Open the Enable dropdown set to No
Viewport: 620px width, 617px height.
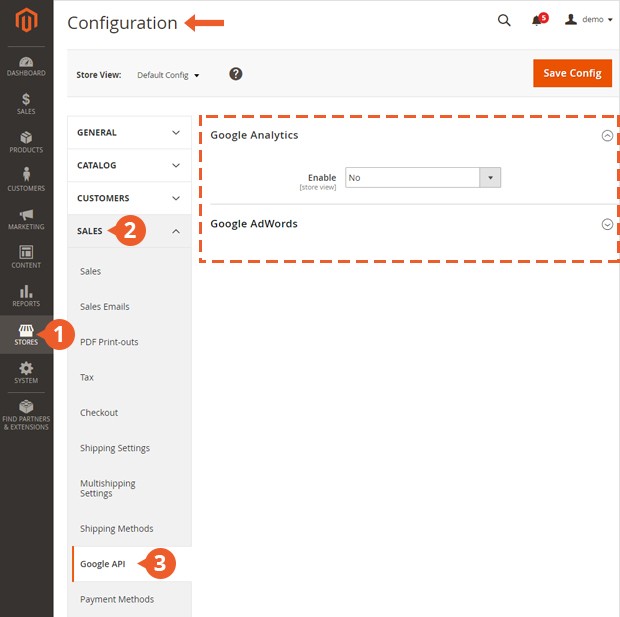pyautogui.click(x=423, y=178)
